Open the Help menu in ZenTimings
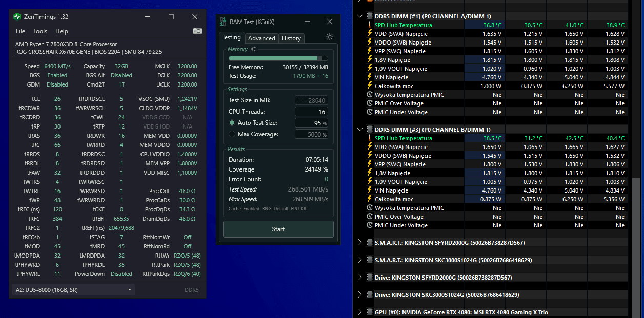This screenshot has height=318, width=644. click(62, 31)
